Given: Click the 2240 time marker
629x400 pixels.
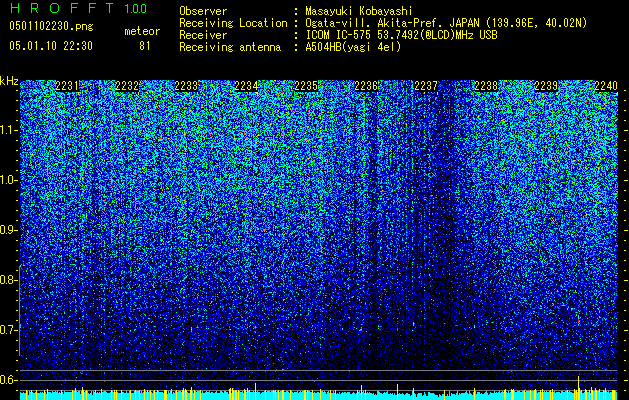Looking at the screenshot, I should pos(606,86).
